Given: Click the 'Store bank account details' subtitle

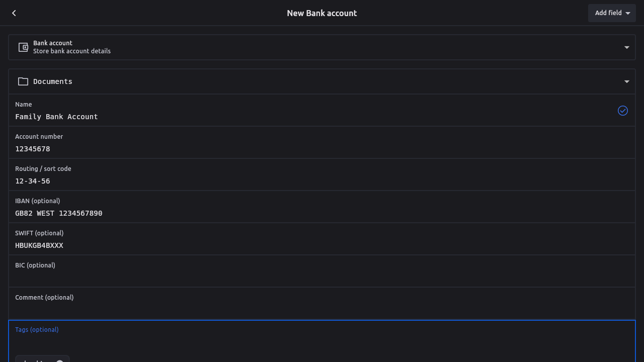Looking at the screenshot, I should 72,51.
